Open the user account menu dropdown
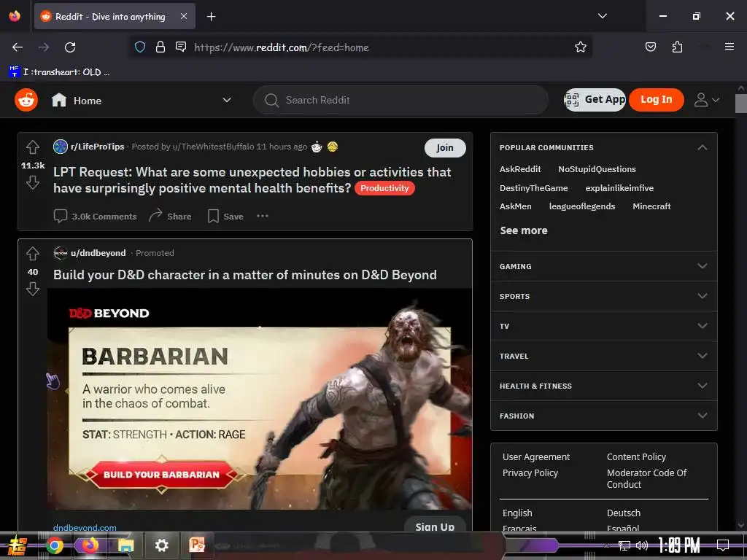747x560 pixels. [x=706, y=100]
